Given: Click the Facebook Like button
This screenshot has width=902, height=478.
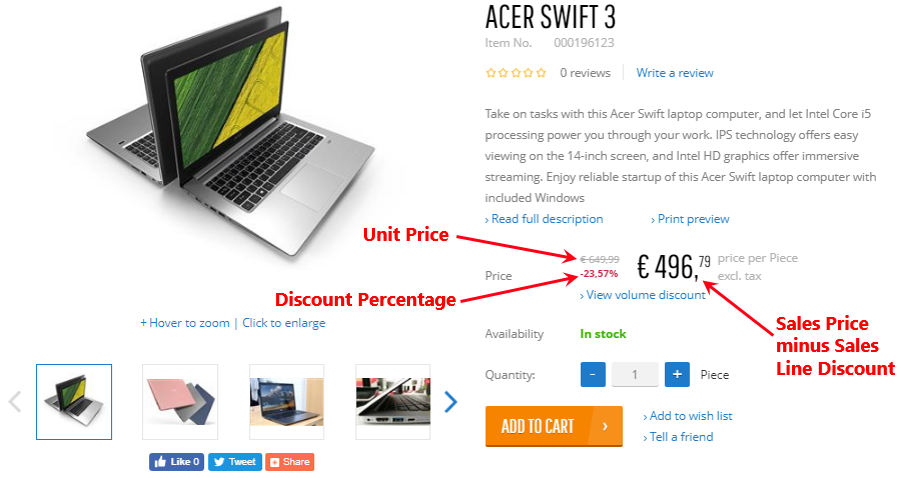Looking at the screenshot, I should tap(177, 462).
